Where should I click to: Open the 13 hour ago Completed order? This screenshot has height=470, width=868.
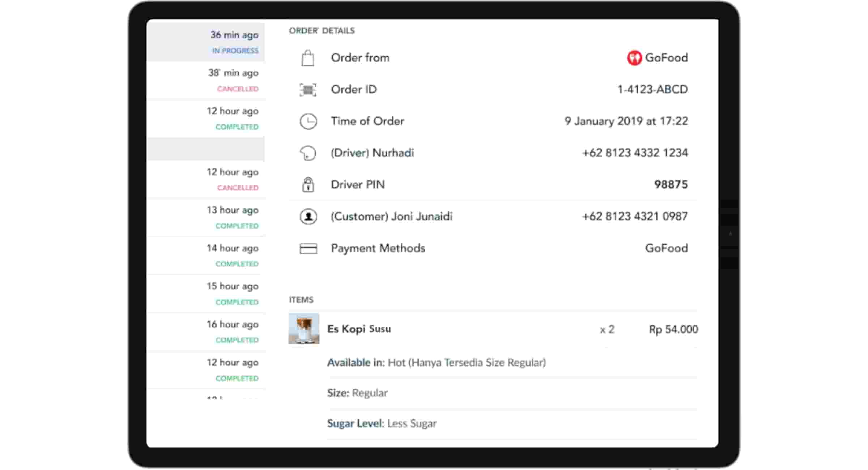(x=205, y=217)
